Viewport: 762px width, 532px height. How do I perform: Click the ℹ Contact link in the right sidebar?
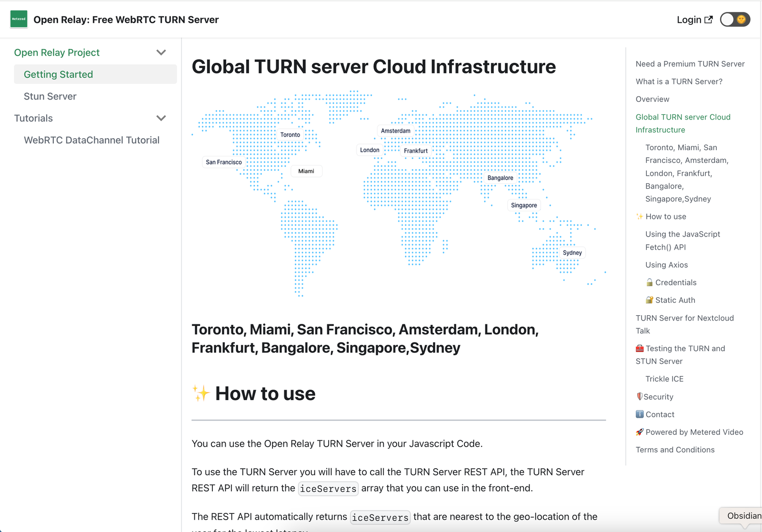coord(655,414)
